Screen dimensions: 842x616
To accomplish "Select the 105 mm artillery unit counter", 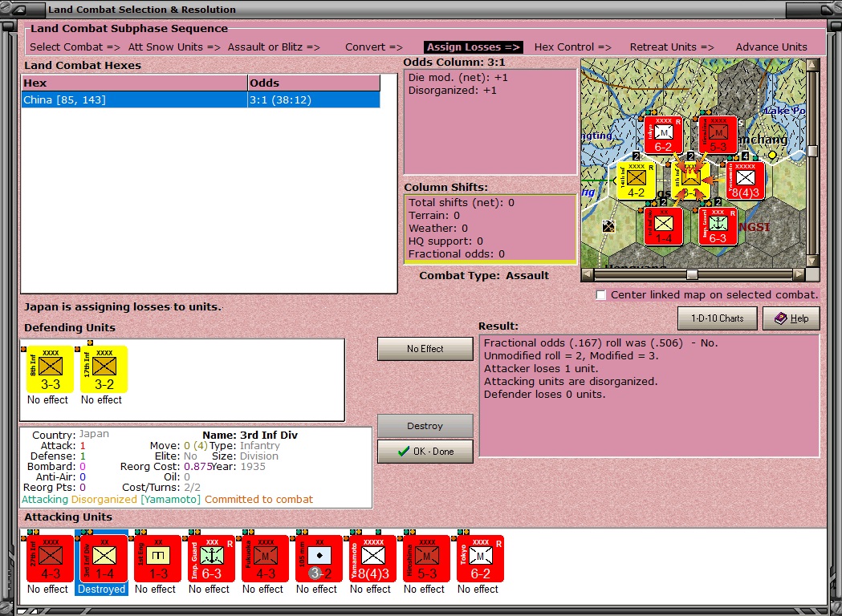I will click(x=319, y=558).
